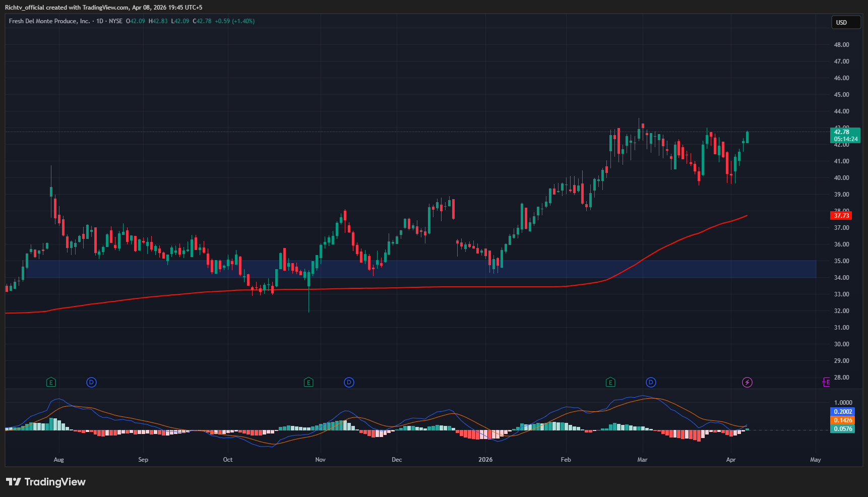
Task: Click the 48.00 level on the price scale
Action: click(841, 45)
